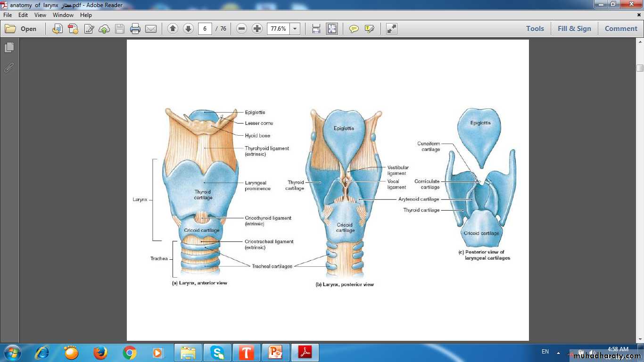Click the Open button

point(21,29)
